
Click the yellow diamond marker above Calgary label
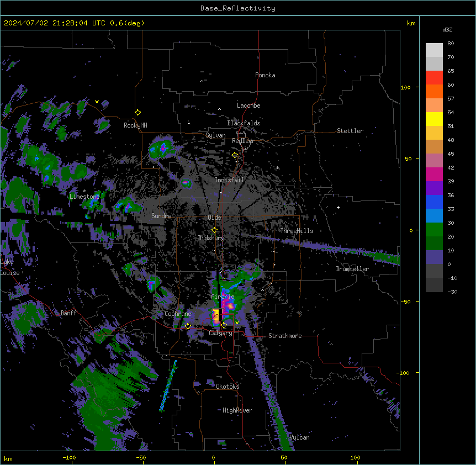pos(224,325)
